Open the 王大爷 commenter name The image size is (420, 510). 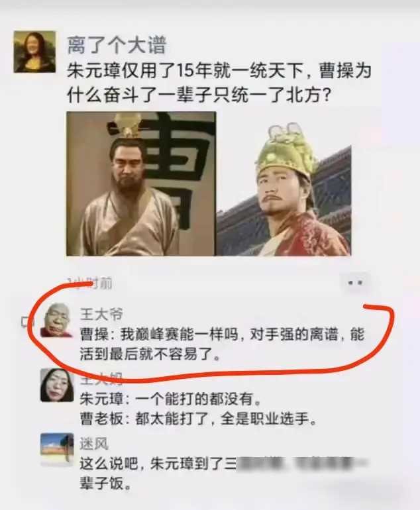101,314
